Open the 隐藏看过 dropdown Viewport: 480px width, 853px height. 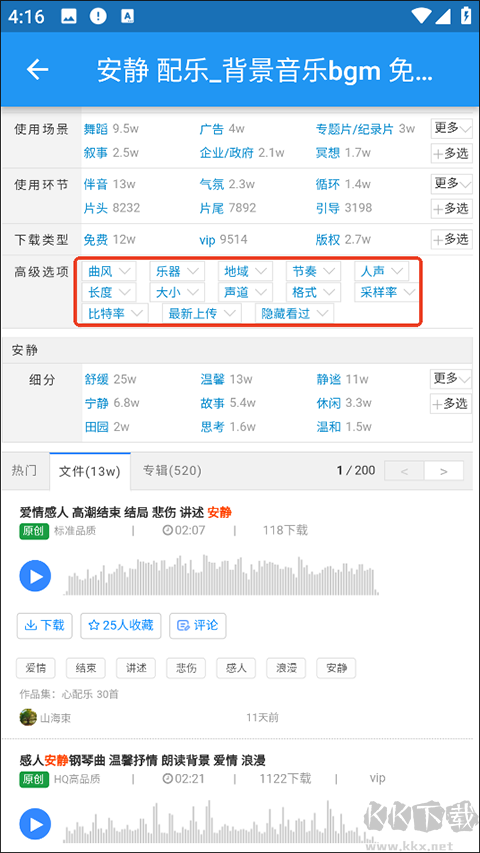(x=294, y=313)
